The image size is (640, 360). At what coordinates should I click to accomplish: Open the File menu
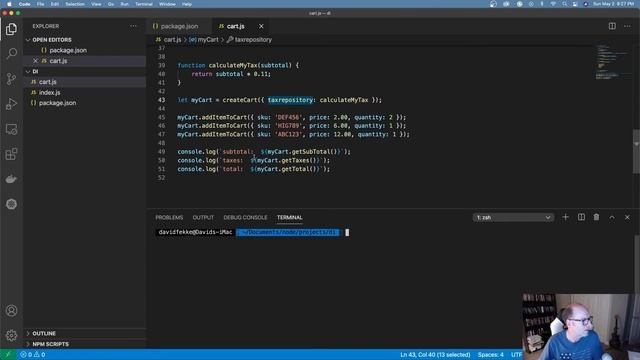(40, 4)
